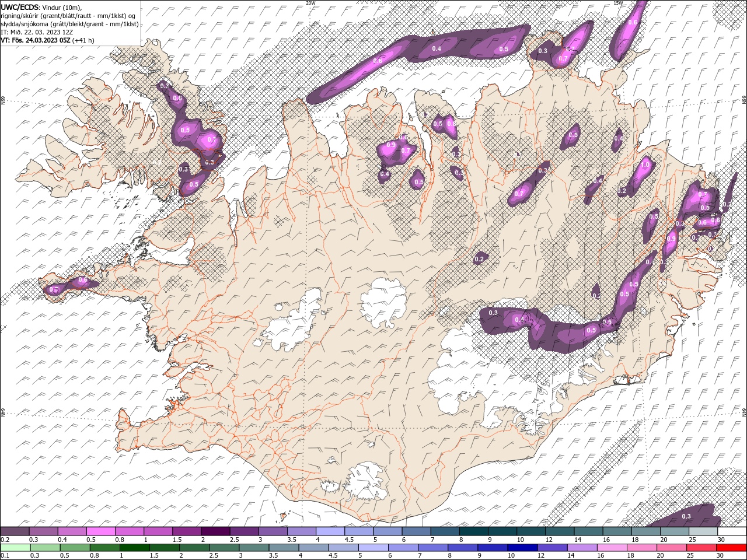Click the 'UWC/ECDS' bold title label
The height and width of the screenshot is (560, 747).
pos(20,7)
